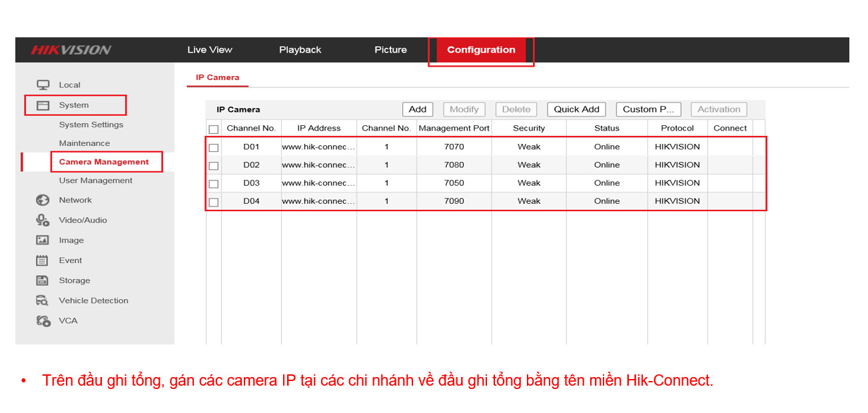Tick the checkbox for channel D01
The height and width of the screenshot is (413, 868).
tap(214, 148)
